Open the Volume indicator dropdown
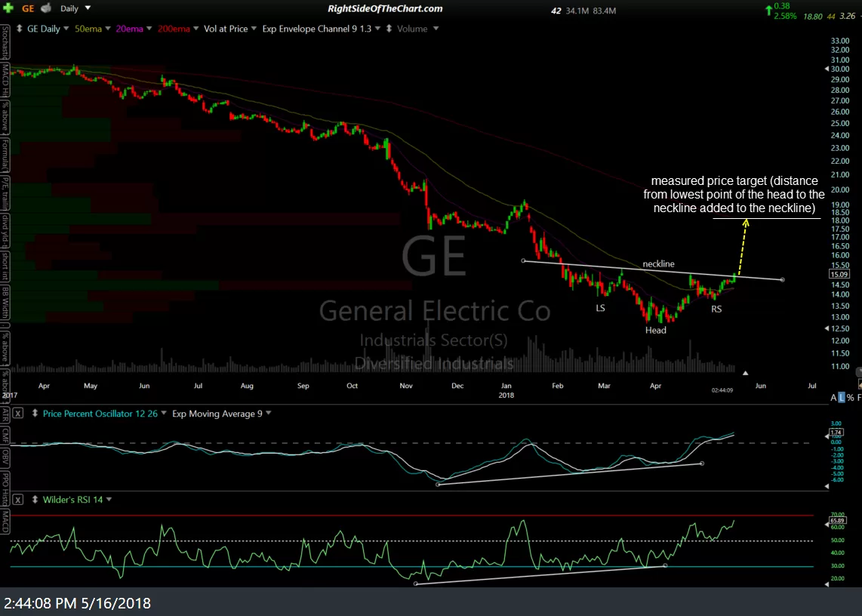Viewport: 862px width, 616px height. 436,29
